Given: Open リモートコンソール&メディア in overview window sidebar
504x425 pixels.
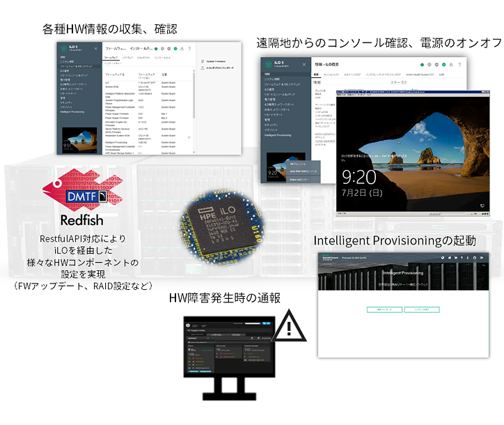Looking at the screenshot, I should click(x=279, y=95).
